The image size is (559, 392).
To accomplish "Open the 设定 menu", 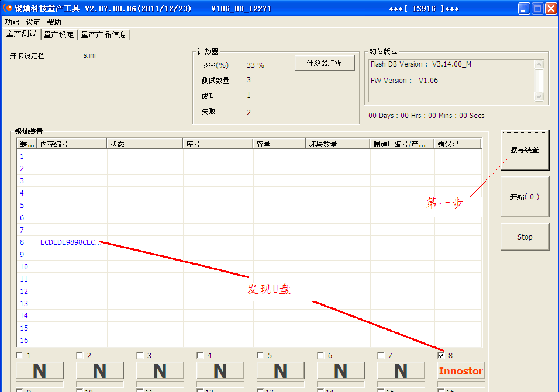I will [x=33, y=22].
